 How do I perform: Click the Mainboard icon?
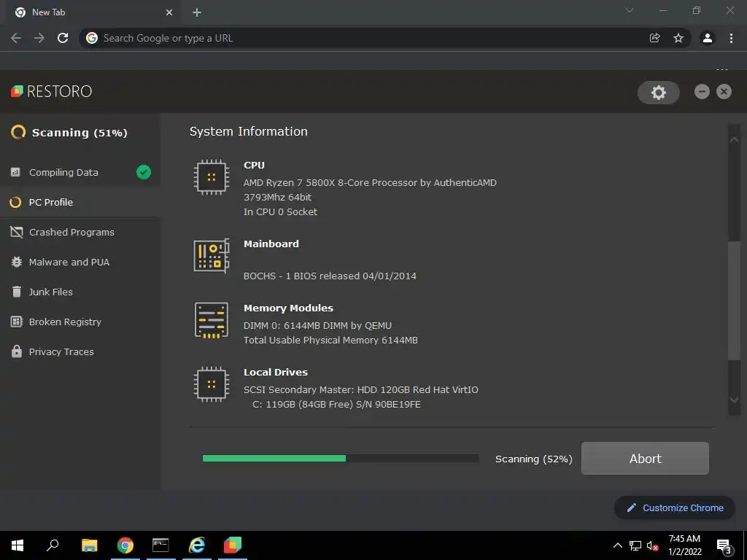tap(212, 256)
